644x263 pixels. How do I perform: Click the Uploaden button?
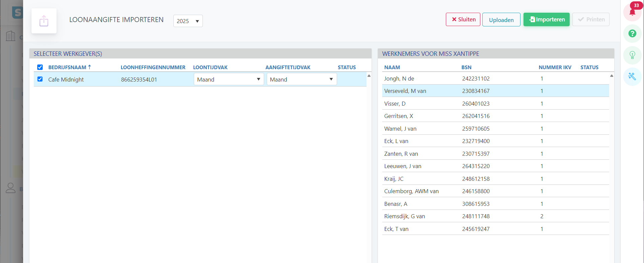pos(501,20)
